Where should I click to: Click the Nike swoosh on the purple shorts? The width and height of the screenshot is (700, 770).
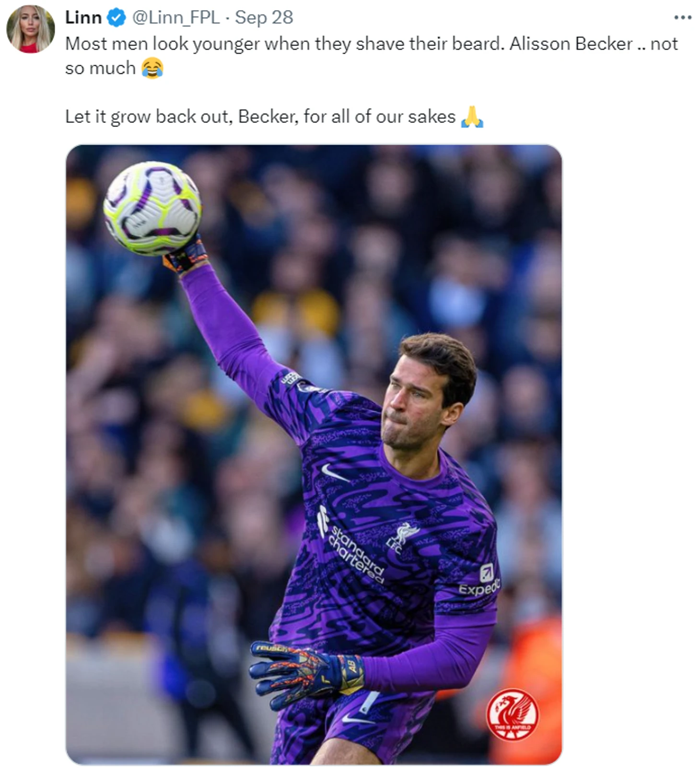357,719
